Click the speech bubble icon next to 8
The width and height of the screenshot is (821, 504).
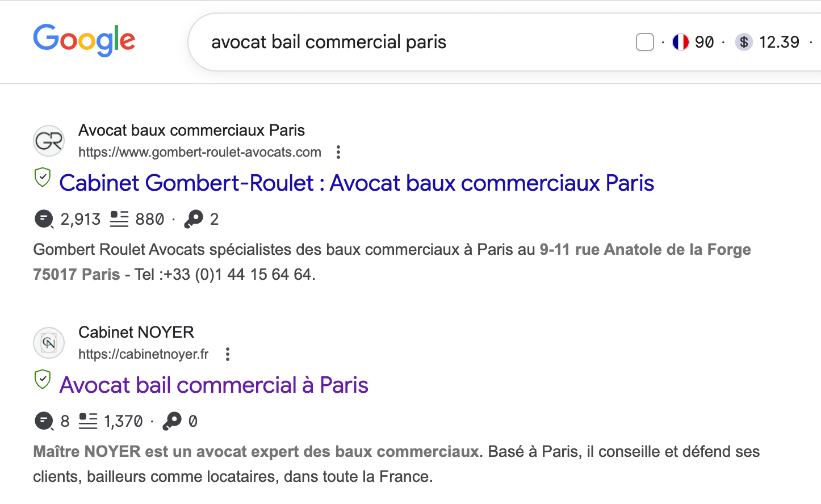[44, 421]
